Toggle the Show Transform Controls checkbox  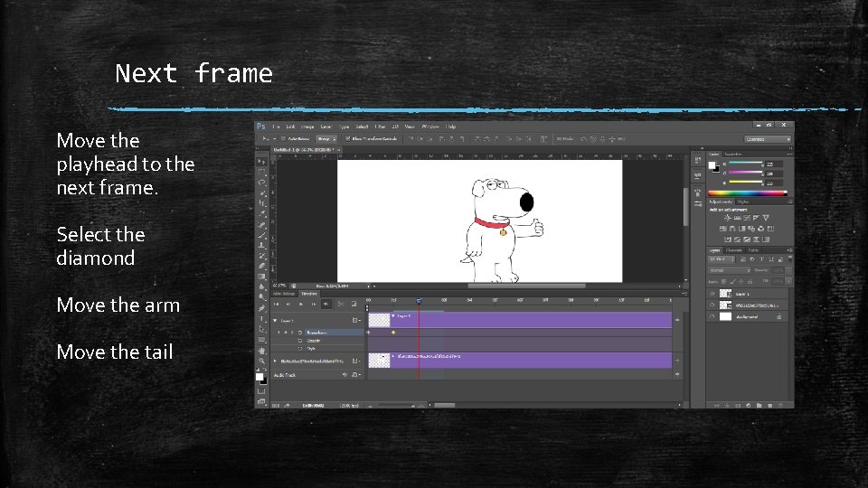pos(347,139)
